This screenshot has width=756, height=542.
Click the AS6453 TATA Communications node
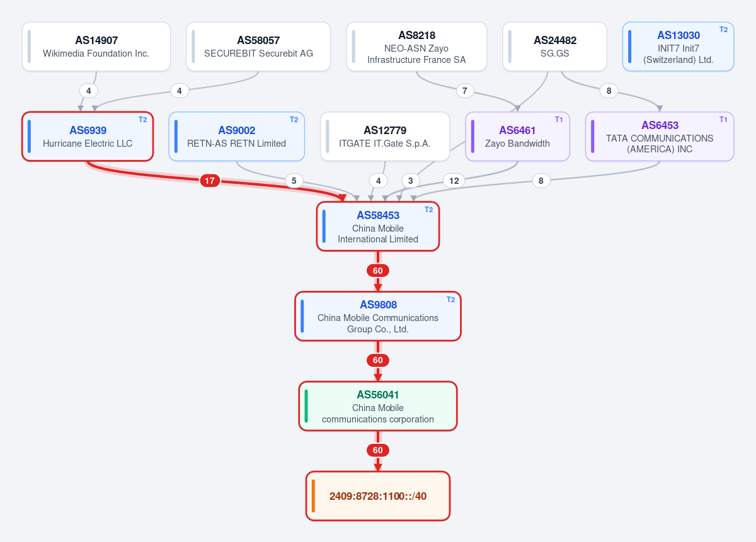point(660,137)
